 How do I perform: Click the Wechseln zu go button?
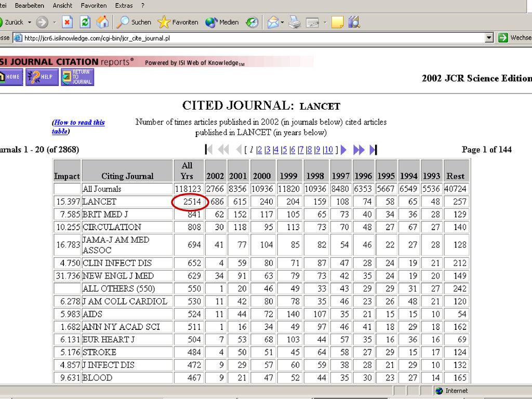514,38
